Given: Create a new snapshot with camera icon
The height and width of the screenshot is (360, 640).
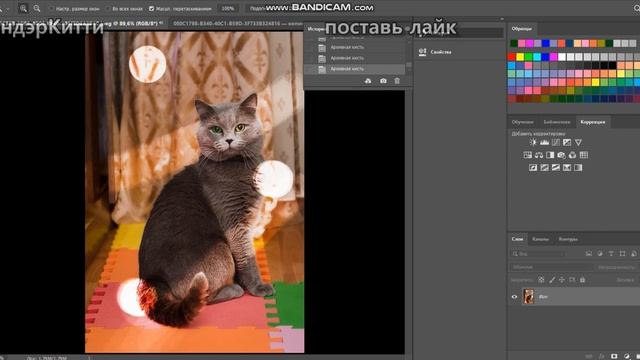Looking at the screenshot, I should point(383,81).
